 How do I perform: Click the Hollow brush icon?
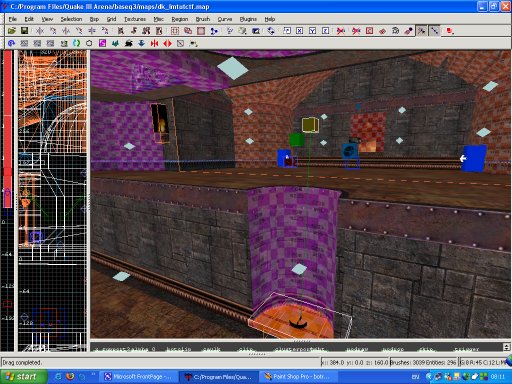click(x=201, y=31)
